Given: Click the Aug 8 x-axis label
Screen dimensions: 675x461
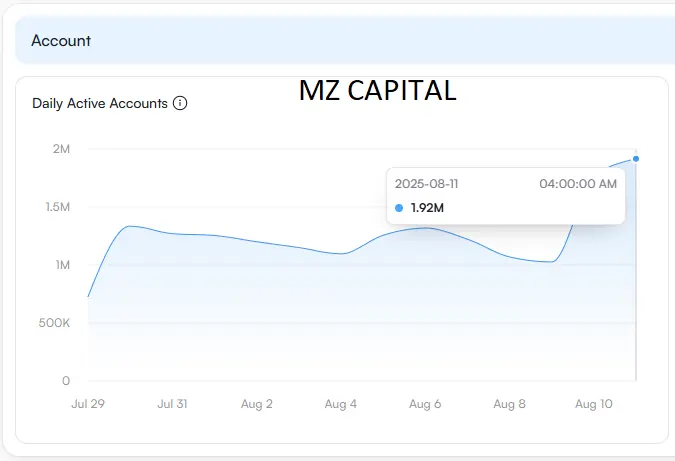Looking at the screenshot, I should [x=509, y=404].
